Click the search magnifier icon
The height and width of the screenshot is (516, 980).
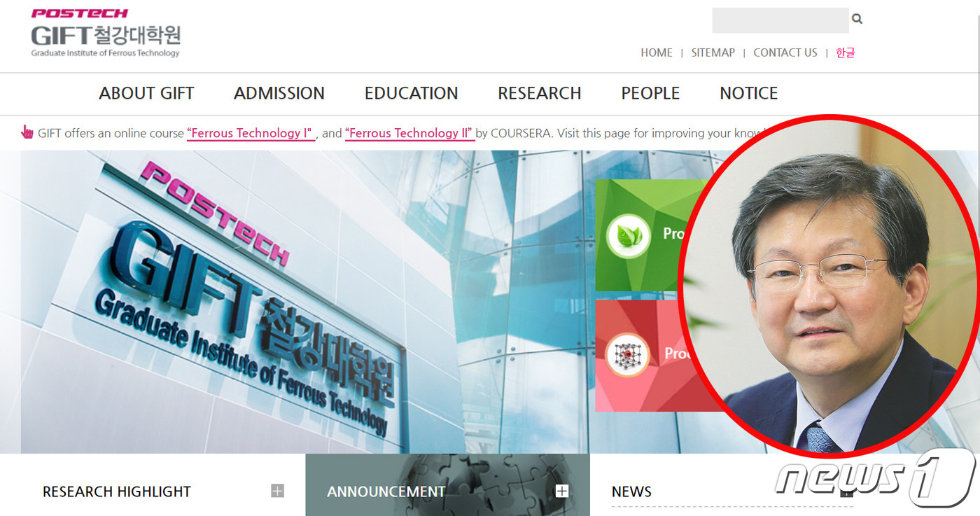857,19
